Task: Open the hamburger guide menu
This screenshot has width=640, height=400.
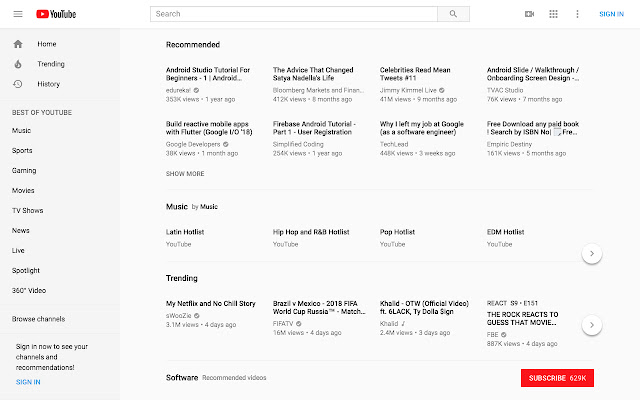Action: [x=18, y=14]
